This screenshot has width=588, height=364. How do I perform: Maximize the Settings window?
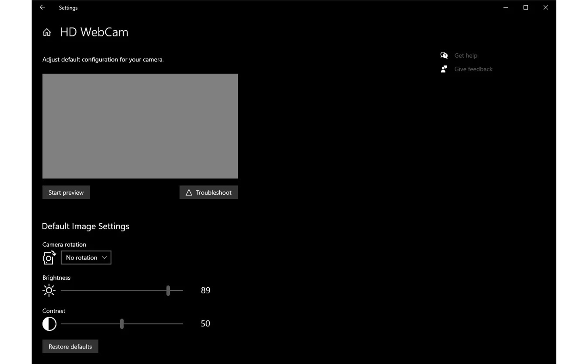(526, 7)
